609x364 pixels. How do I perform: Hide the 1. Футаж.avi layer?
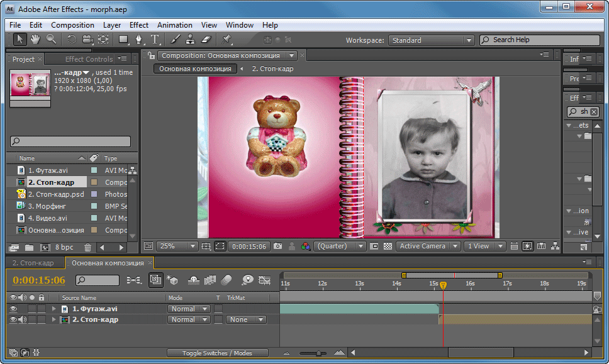pyautogui.click(x=13, y=309)
